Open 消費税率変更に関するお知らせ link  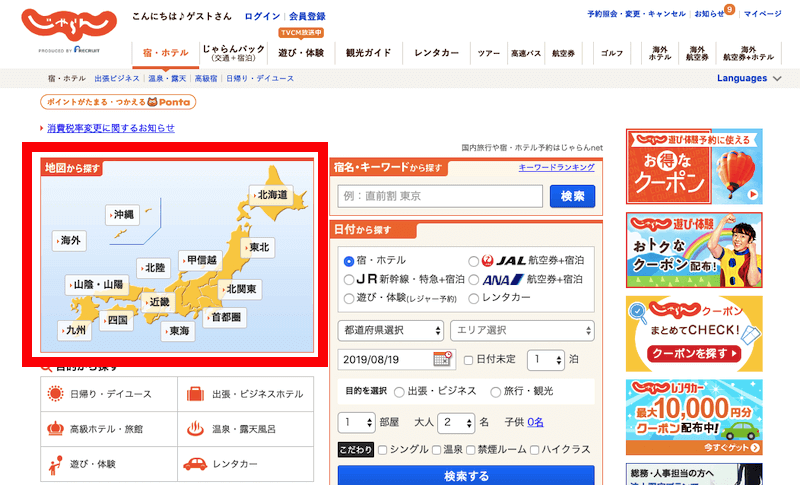(x=111, y=128)
